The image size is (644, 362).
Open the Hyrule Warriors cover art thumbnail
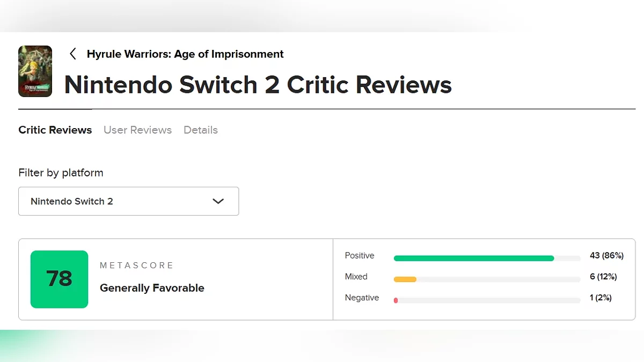point(35,71)
